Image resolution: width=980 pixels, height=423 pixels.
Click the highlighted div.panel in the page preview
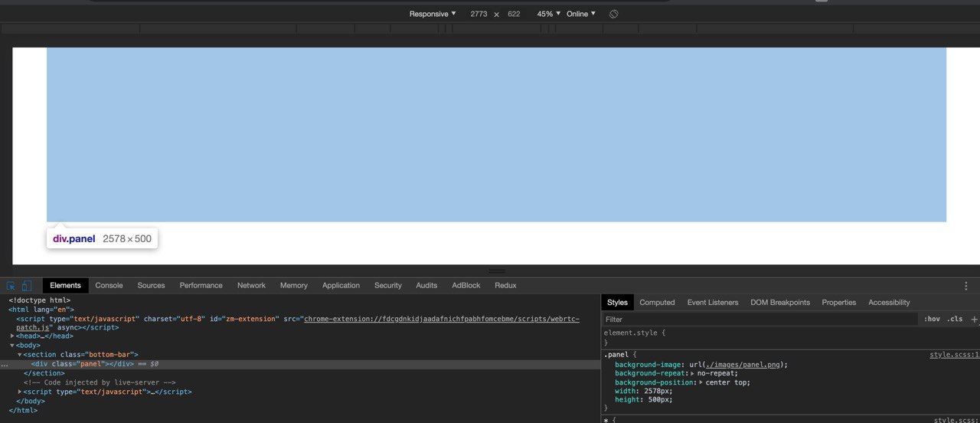coord(496,135)
